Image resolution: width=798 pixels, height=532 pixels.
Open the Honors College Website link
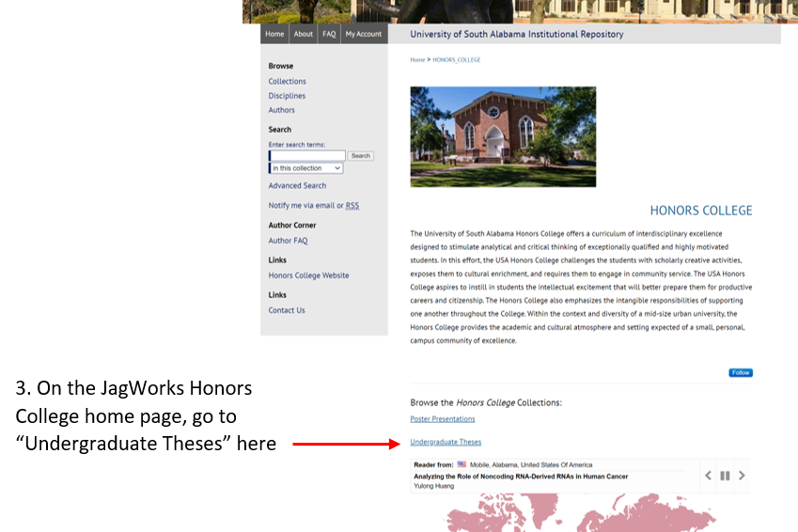pos(308,275)
